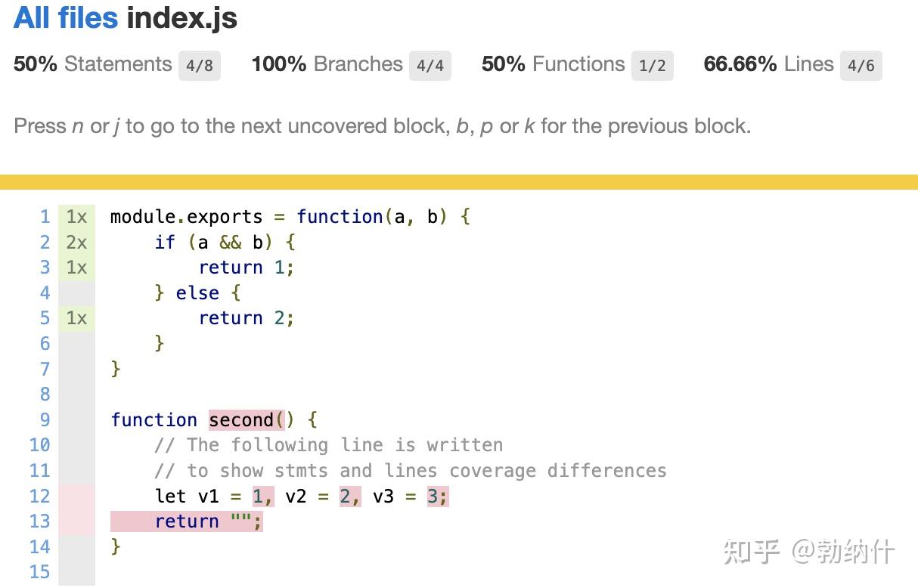This screenshot has width=918, height=588.
Task: Click the uncovered v3 = 3 value highlight
Action: [x=437, y=497]
